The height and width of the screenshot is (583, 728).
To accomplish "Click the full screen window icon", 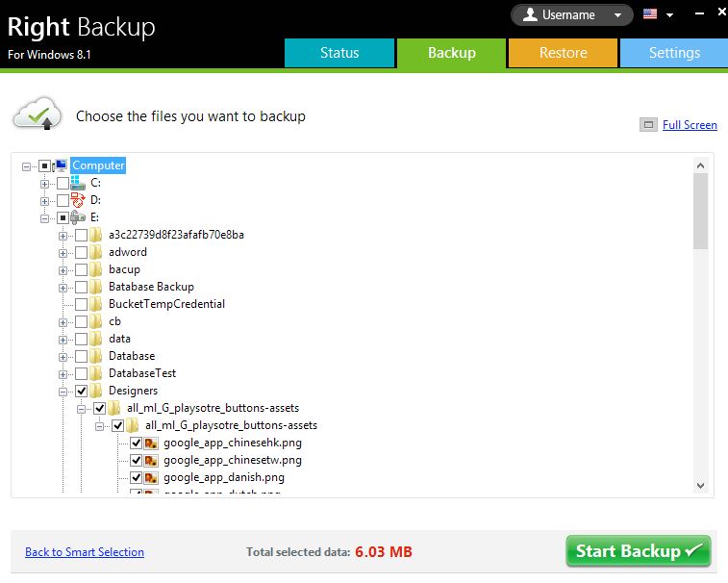I will pos(648,124).
